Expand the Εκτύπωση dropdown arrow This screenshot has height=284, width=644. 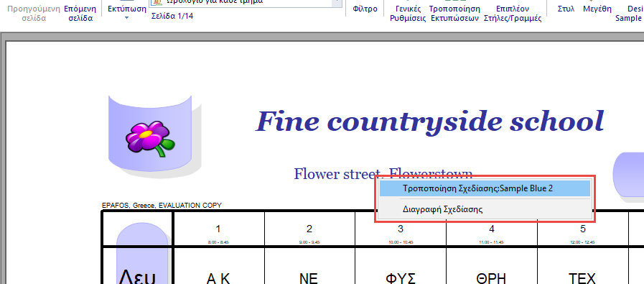126,18
